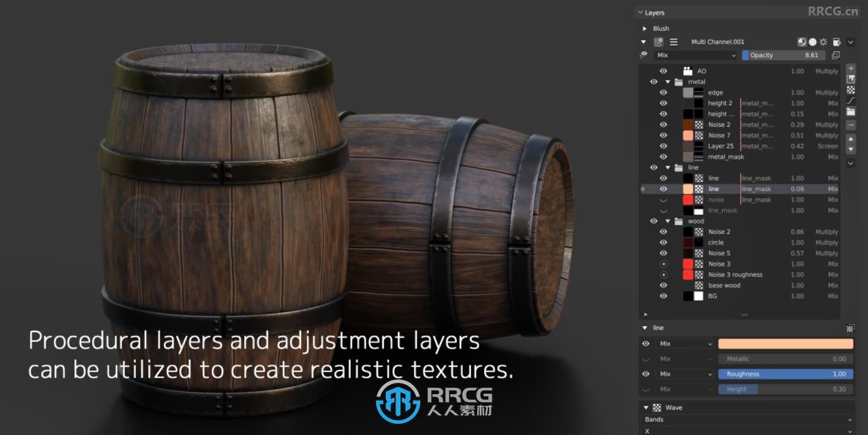Click the add new layer plus button
This screenshot has width=868, height=435.
(851, 69)
